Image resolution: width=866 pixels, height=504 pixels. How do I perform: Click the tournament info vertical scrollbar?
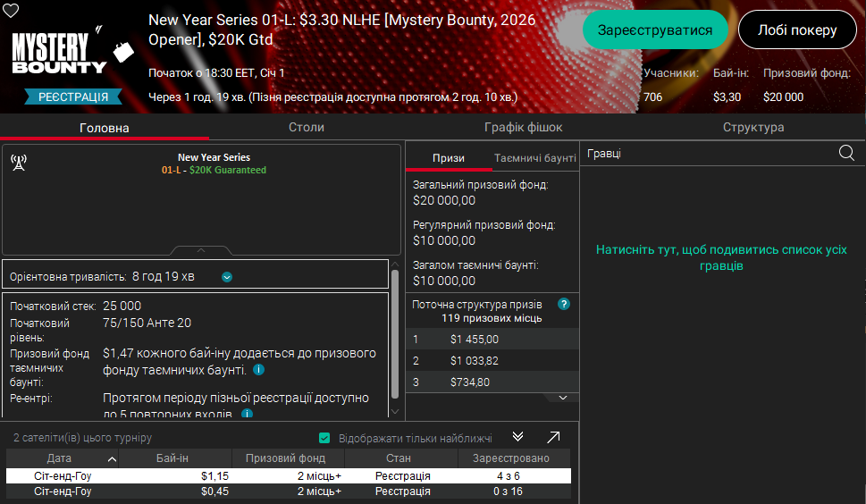coord(395,340)
